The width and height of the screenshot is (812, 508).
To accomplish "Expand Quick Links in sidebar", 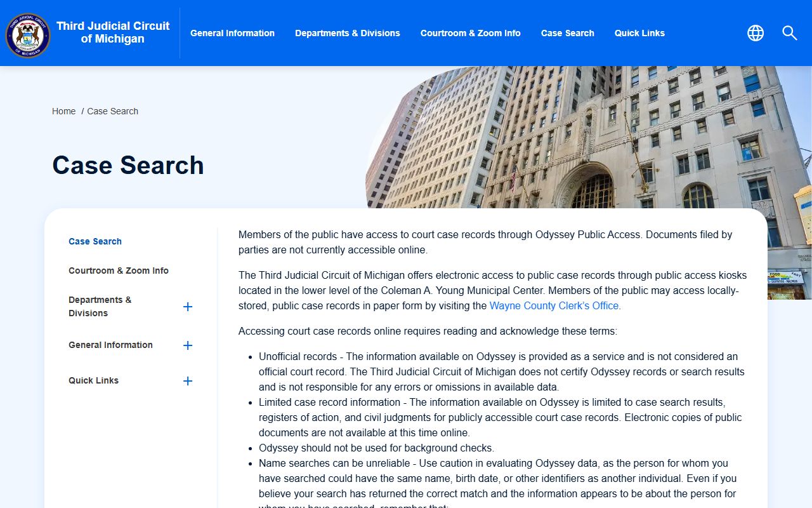I will tap(188, 381).
